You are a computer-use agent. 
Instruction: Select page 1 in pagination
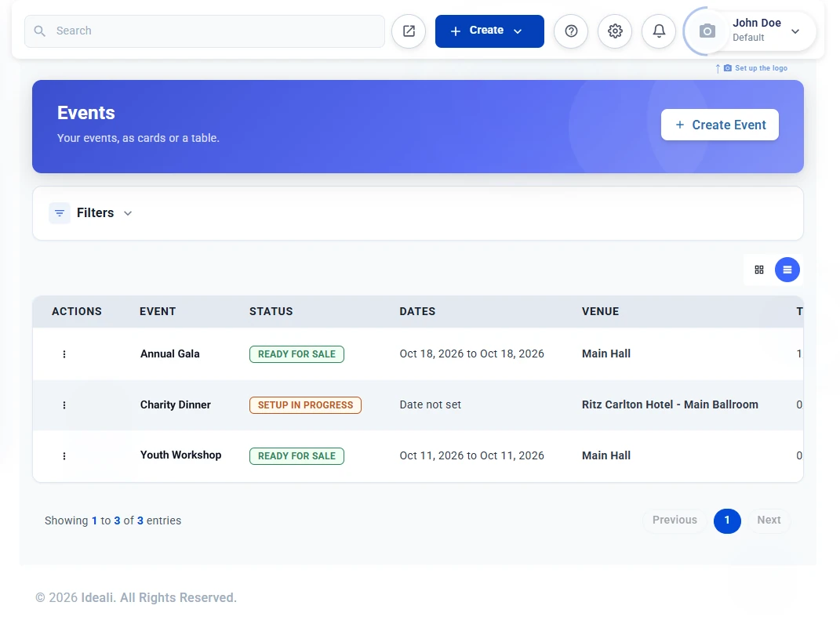pyautogui.click(x=726, y=520)
